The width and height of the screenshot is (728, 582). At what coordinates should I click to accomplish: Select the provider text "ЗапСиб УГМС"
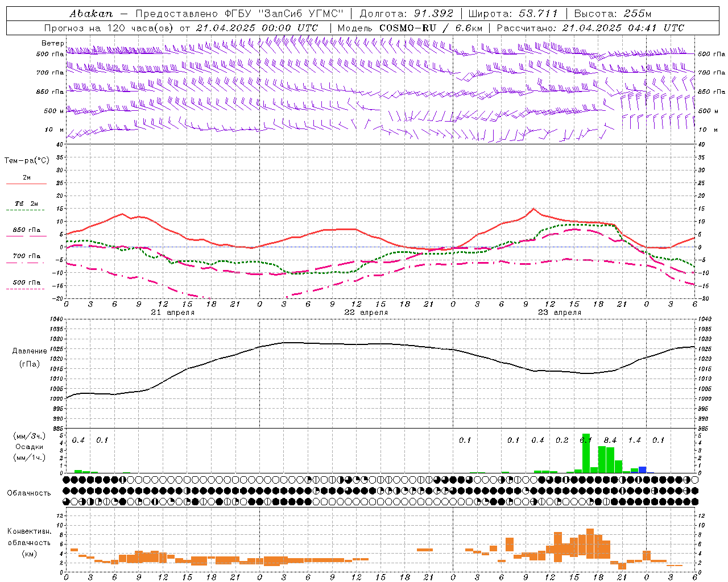301,14
